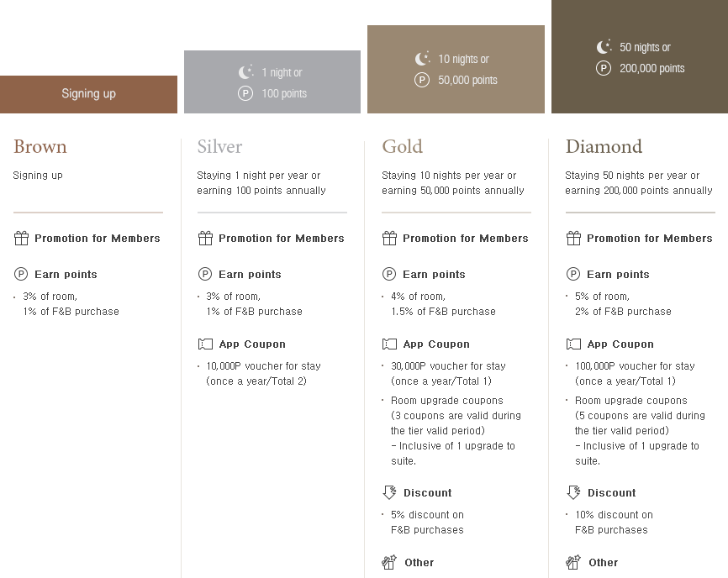Click the Silver tier heading
Viewport: 728px width, 578px height.
point(219,146)
